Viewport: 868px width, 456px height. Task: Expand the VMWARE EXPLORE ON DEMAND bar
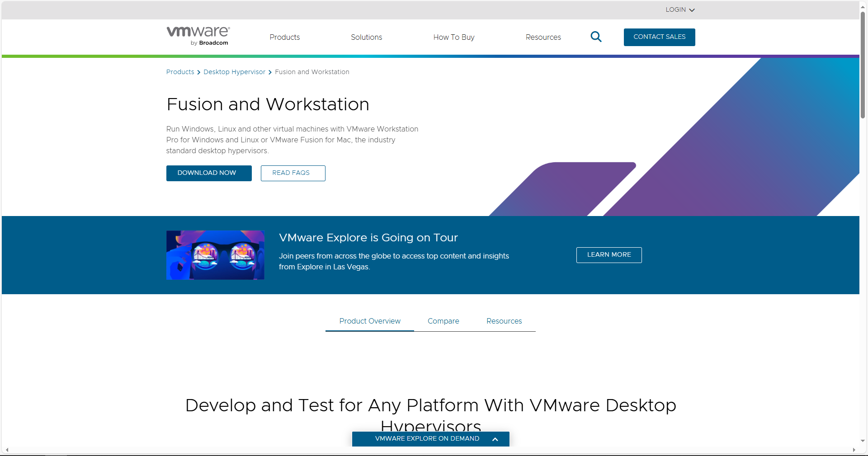[430, 439]
